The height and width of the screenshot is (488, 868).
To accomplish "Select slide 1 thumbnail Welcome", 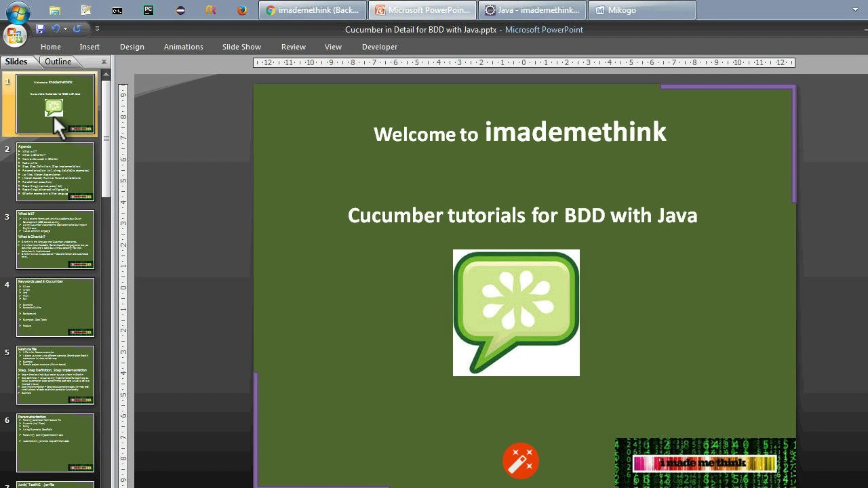I will point(56,104).
